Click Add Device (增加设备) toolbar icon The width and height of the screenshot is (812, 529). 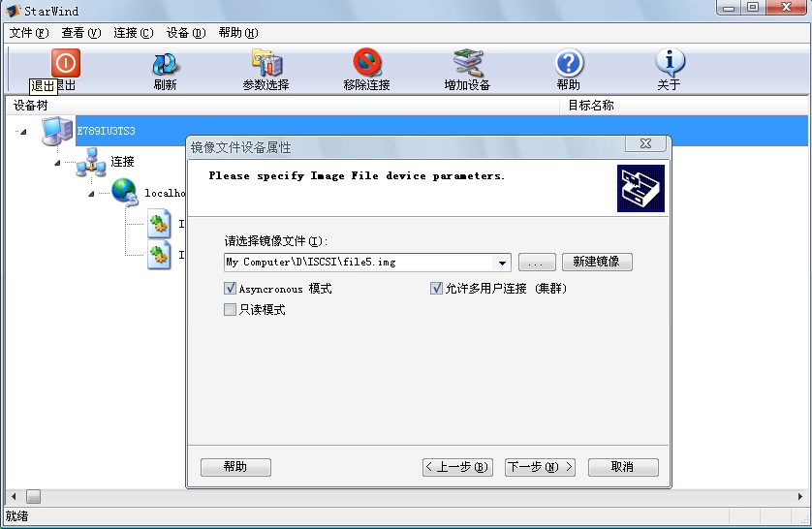tap(468, 63)
